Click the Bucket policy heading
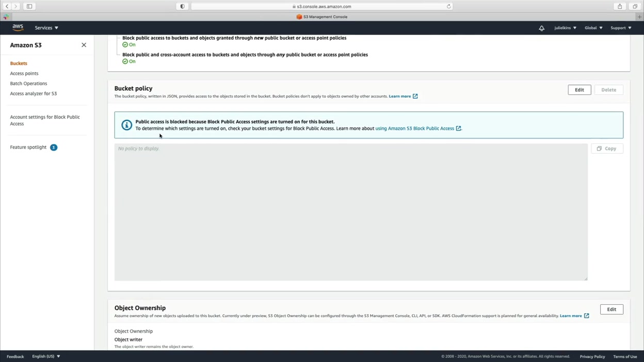Screen dimensions: 644x362 [133, 88]
